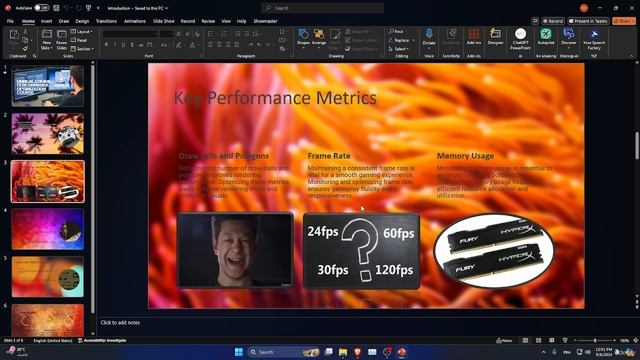640x360 pixels.
Task: Select the Format Painter brush
Action: (x=25, y=49)
